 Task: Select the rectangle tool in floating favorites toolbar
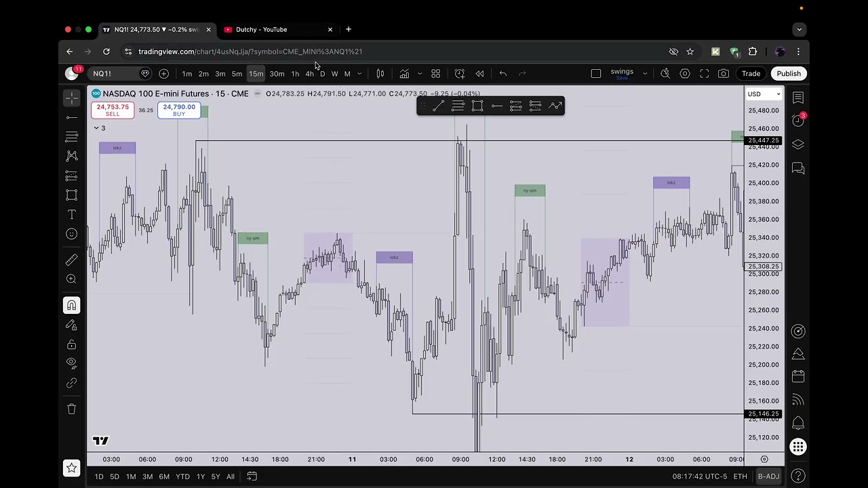click(x=477, y=106)
